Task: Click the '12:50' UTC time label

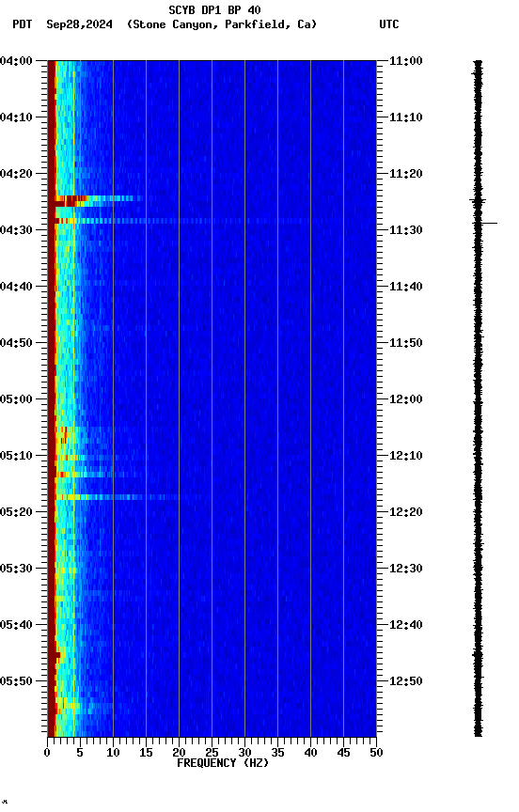Action: [x=406, y=681]
